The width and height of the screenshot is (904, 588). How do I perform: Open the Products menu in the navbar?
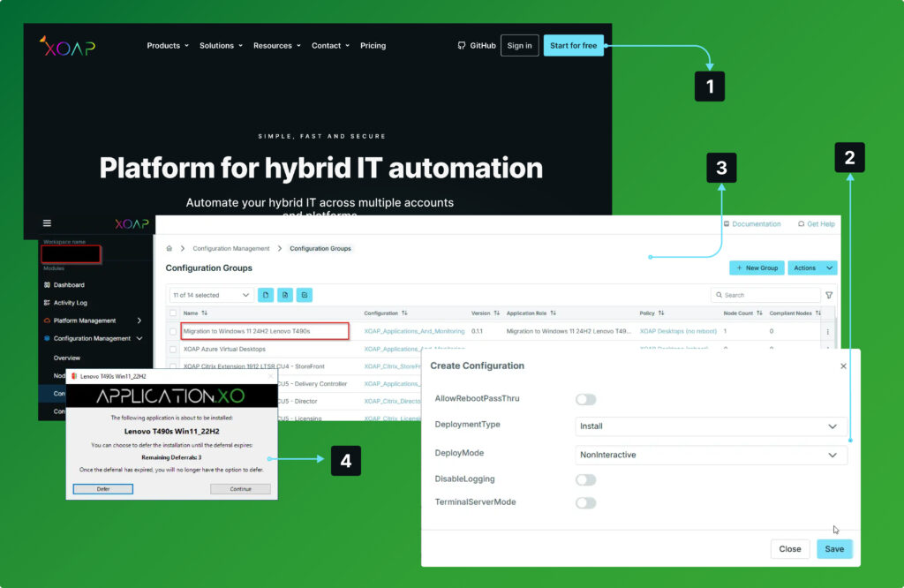pyautogui.click(x=167, y=46)
